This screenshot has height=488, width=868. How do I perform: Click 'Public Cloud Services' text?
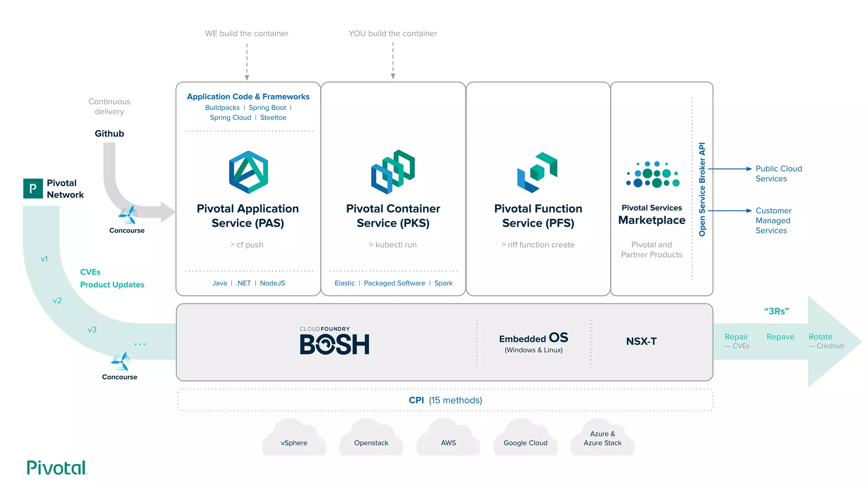tap(779, 174)
